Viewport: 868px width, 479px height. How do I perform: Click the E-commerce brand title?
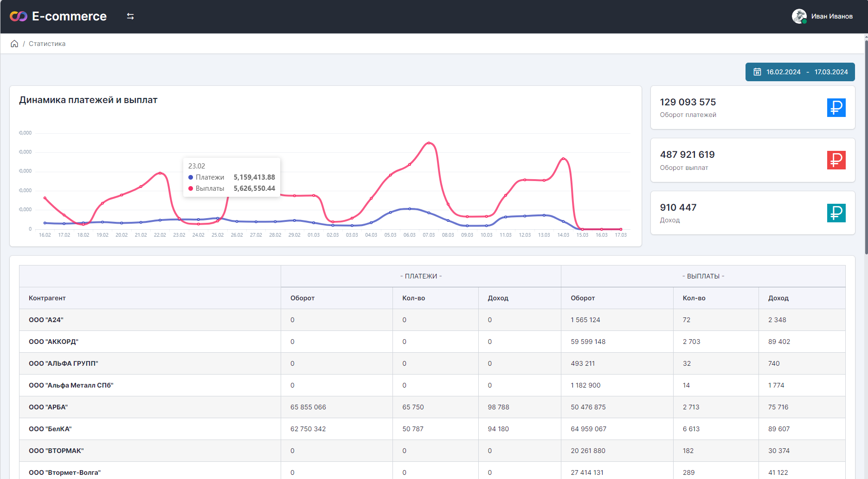tap(69, 16)
